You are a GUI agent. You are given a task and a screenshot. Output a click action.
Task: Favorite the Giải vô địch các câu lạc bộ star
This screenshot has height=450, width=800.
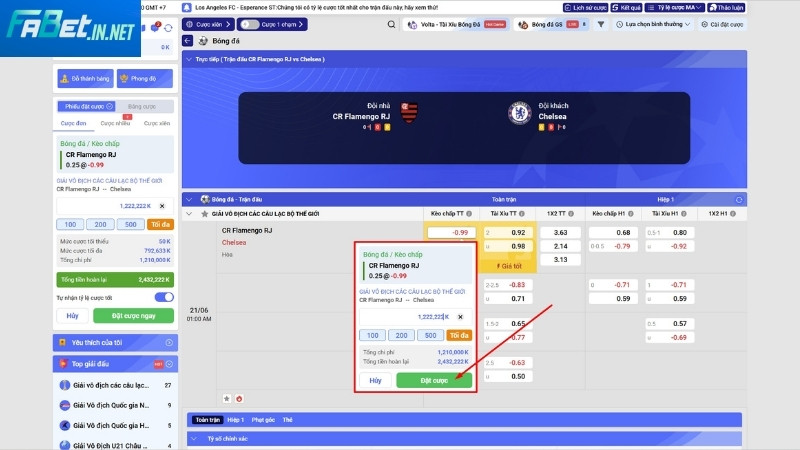(205, 214)
